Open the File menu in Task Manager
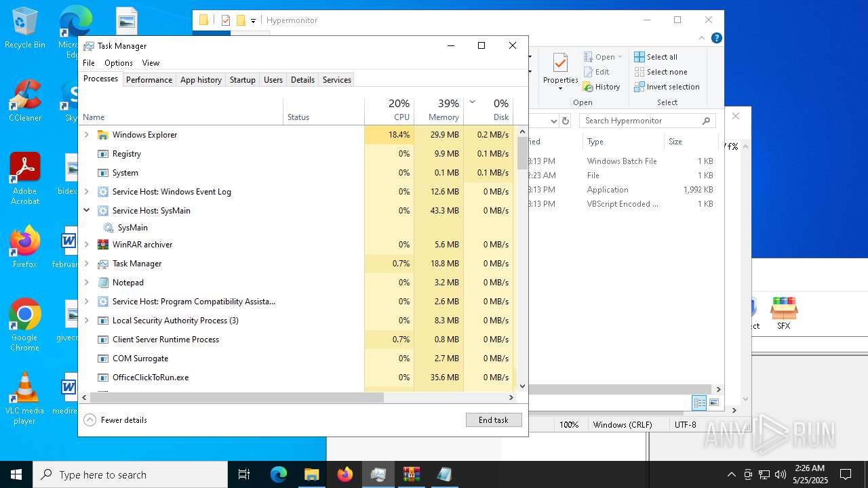The width and height of the screenshot is (868, 488). [x=89, y=63]
